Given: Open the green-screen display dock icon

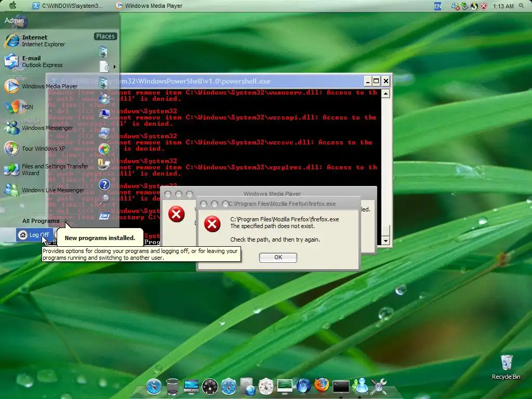Looking at the screenshot, I should coord(285,386).
